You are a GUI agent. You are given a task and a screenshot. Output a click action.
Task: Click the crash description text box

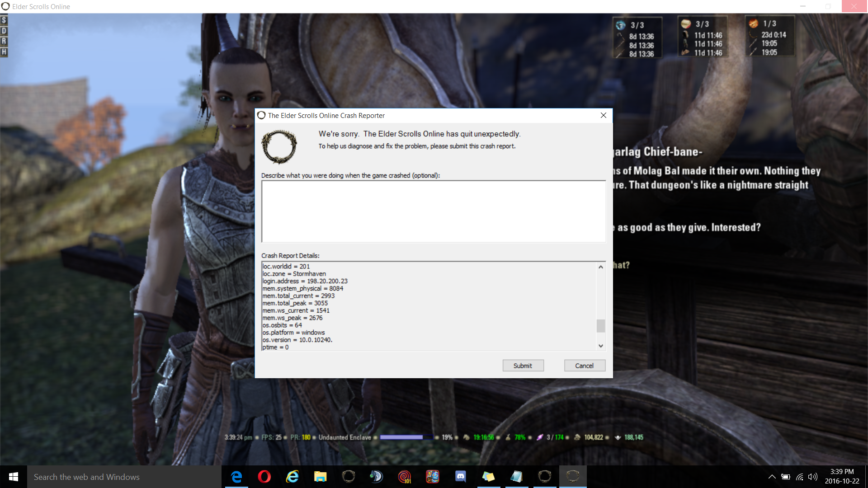tap(433, 211)
